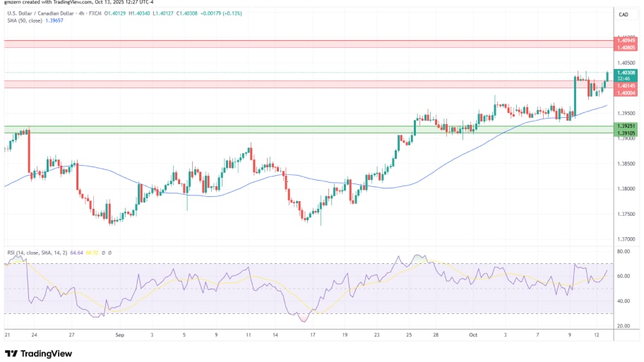Click the 1.40145 price level tag
The height and width of the screenshot is (362, 644).
(625, 85)
